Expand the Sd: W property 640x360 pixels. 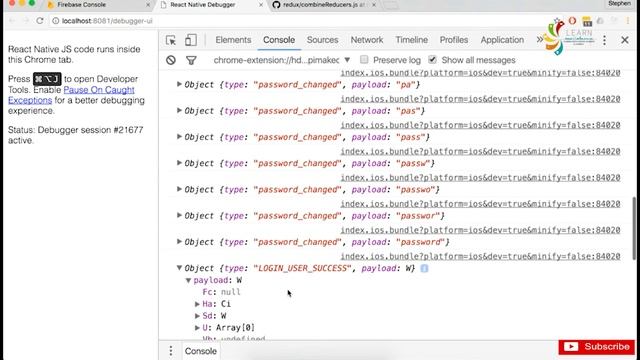(197, 316)
